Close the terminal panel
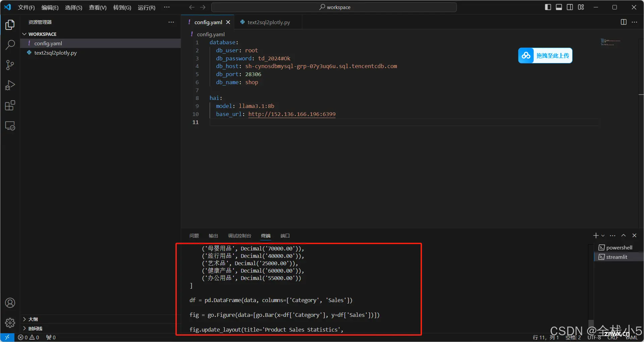 [634, 235]
